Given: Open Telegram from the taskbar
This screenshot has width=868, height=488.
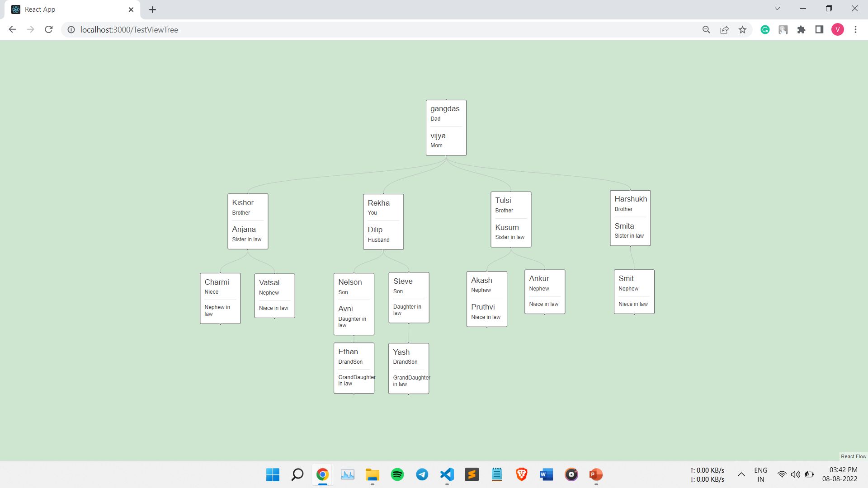Looking at the screenshot, I should (422, 474).
